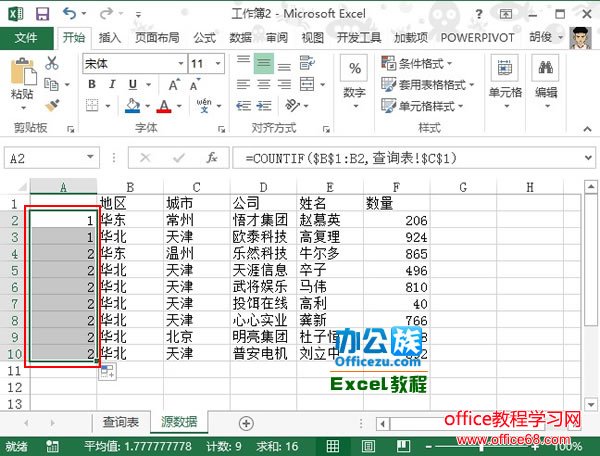Toggle wrap text icon
The height and width of the screenshot is (456, 600).
[307, 63]
